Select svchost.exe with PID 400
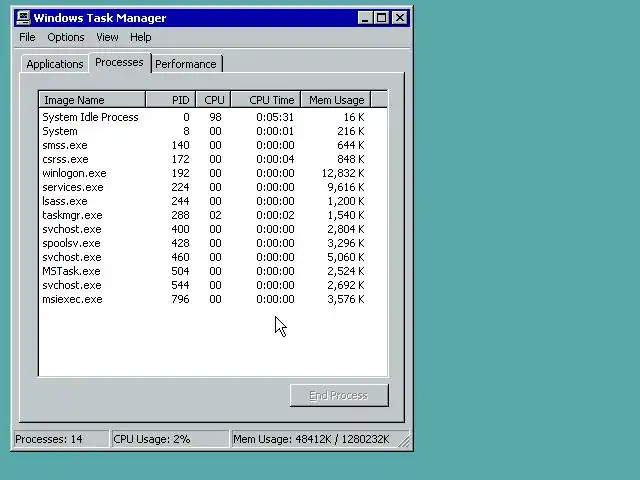640x480 pixels. pos(213,229)
